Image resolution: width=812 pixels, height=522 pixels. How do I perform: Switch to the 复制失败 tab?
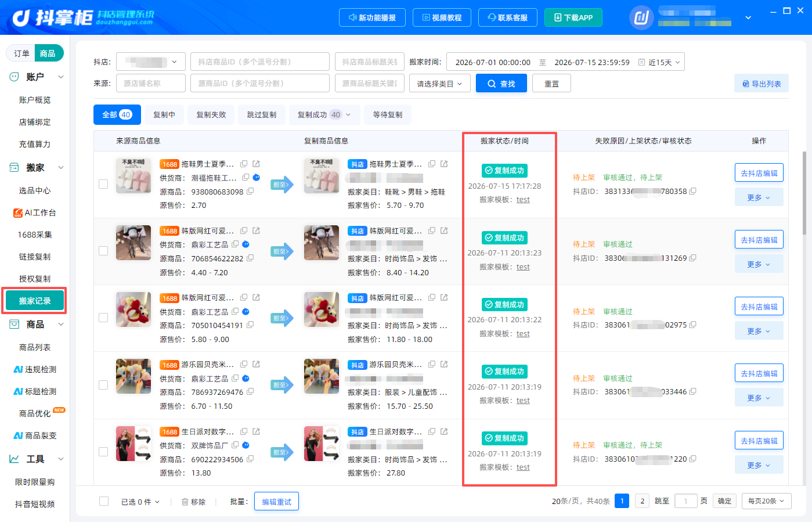coord(211,115)
